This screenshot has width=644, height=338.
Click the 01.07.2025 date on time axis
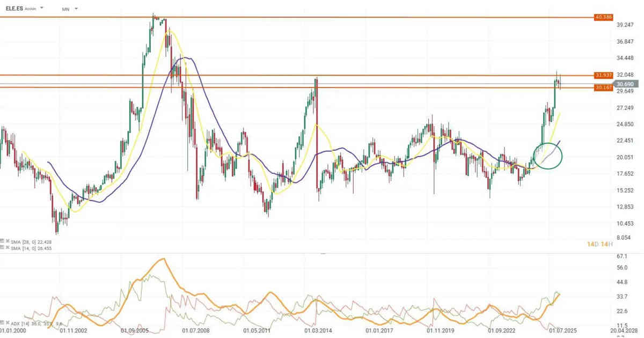[561, 332]
